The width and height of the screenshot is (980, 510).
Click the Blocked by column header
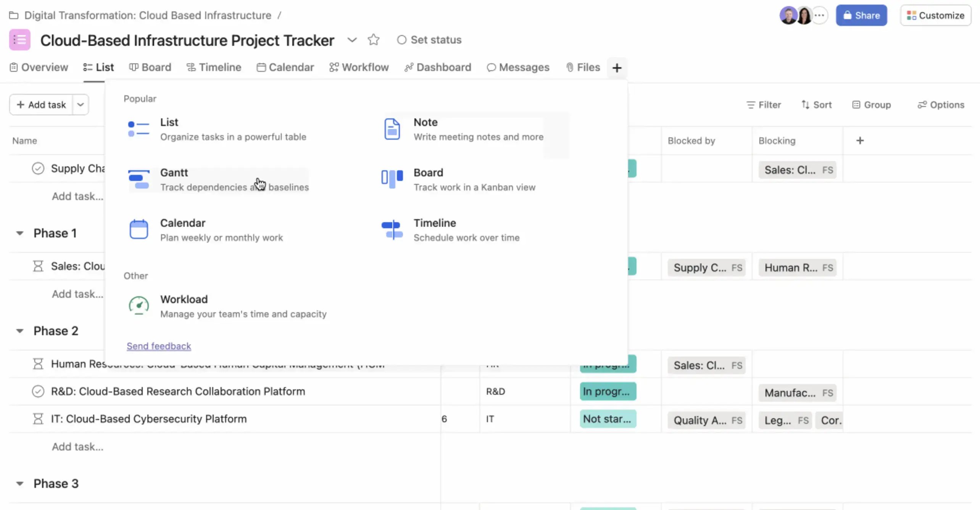click(x=691, y=140)
